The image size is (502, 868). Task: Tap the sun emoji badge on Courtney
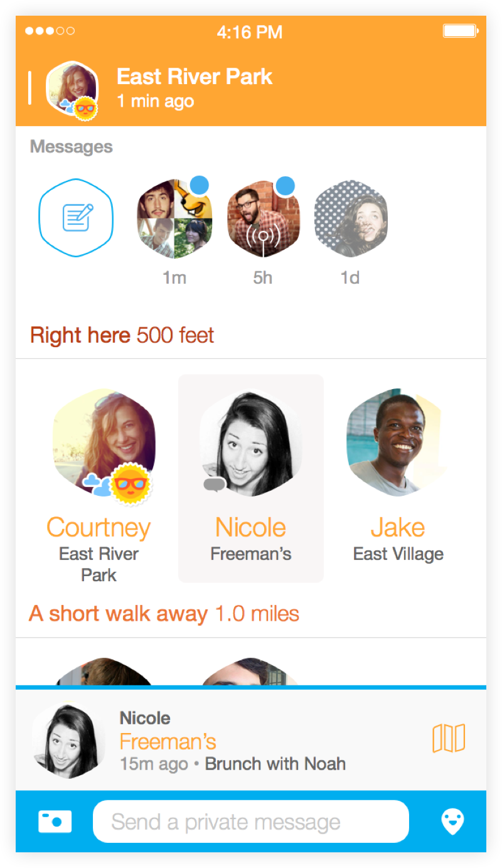click(x=129, y=484)
